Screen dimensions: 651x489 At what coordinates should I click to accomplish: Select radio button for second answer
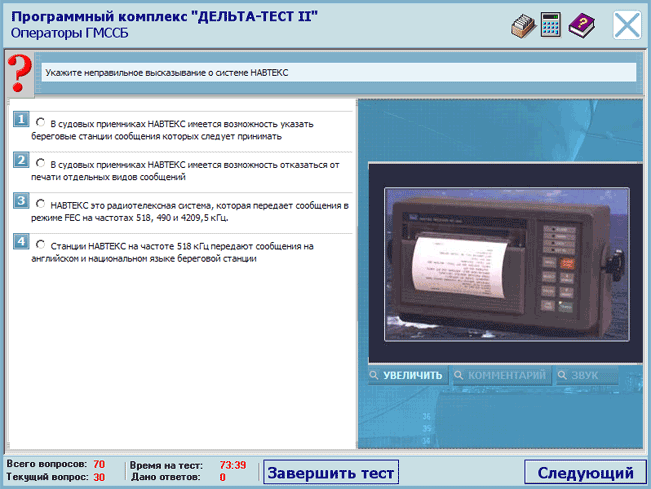click(40, 162)
